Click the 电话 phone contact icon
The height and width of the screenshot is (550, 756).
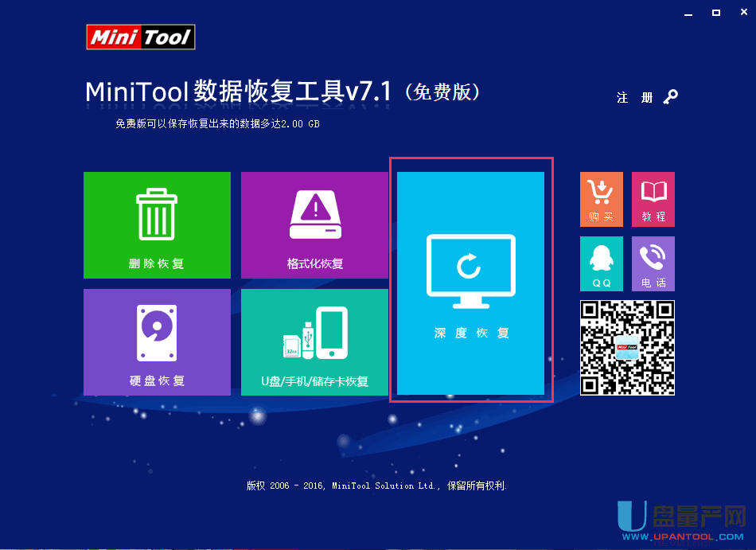[x=653, y=263]
